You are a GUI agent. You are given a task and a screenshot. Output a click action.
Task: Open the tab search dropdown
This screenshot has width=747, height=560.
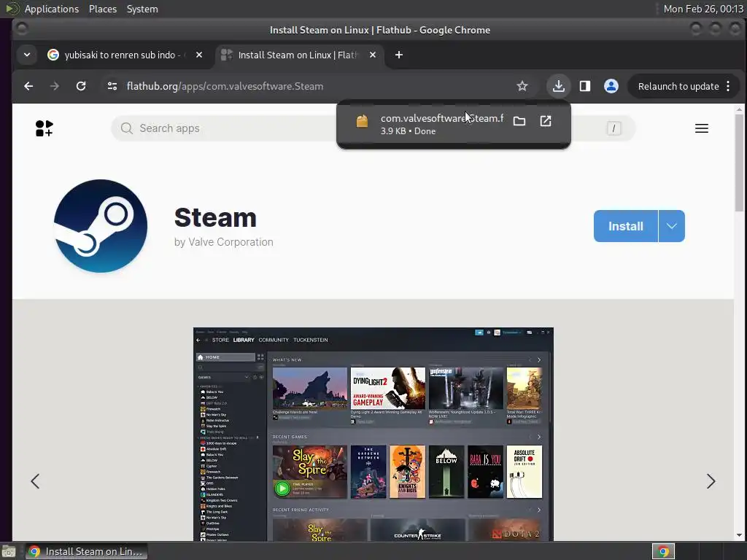coord(27,55)
